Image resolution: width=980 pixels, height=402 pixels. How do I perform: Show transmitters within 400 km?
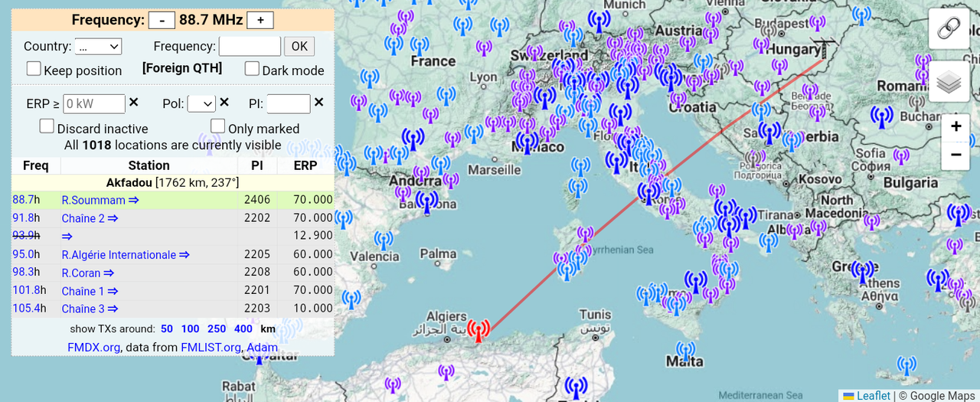point(243,328)
